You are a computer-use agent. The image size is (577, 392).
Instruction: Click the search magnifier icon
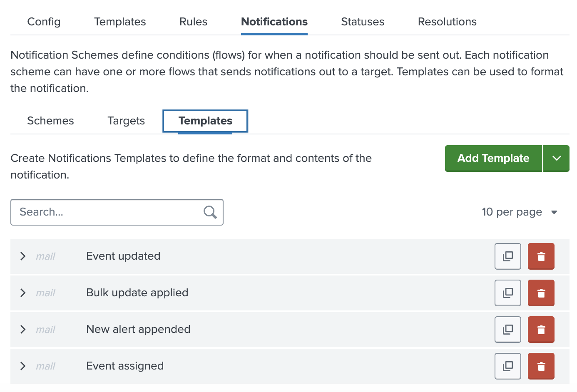(210, 212)
